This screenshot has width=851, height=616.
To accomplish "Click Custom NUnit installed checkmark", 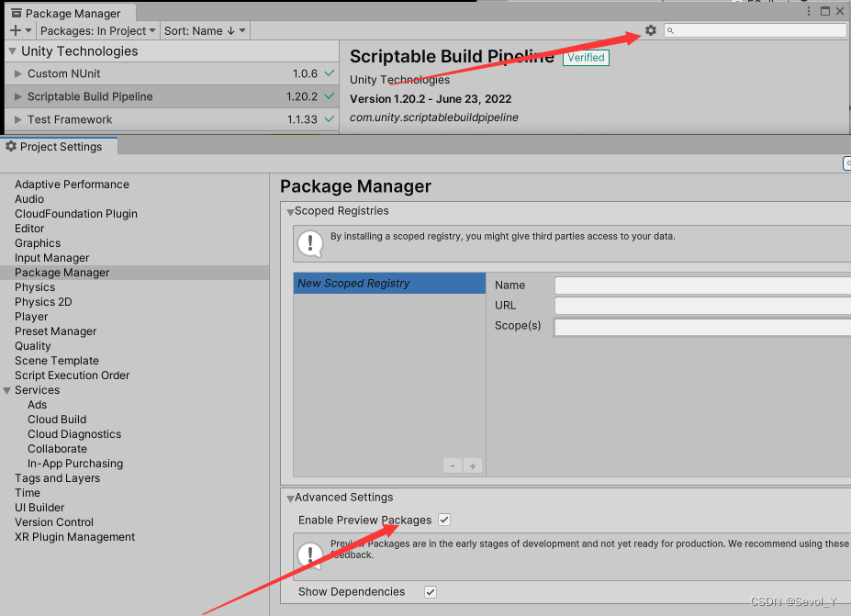I will click(x=329, y=73).
